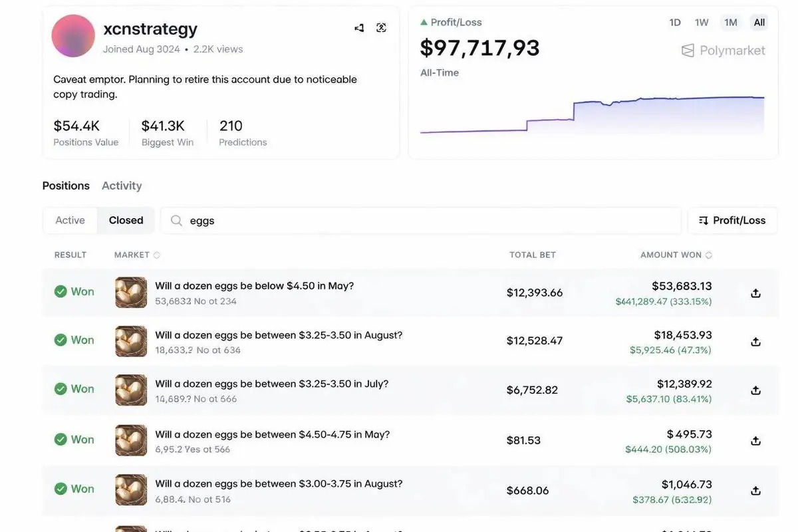Share the below $4.50 in May position

(x=755, y=293)
